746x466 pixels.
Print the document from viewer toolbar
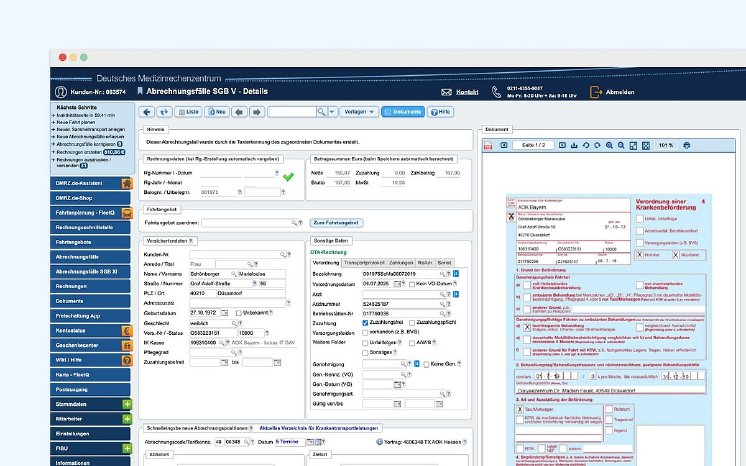coord(687,145)
